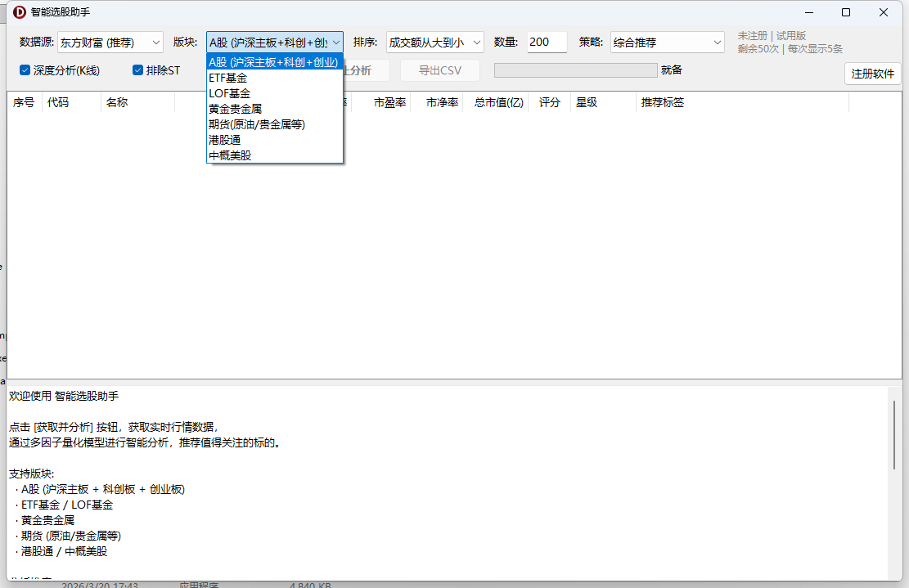
Task: Click the log panel vertical scrollbar
Action: point(894,434)
